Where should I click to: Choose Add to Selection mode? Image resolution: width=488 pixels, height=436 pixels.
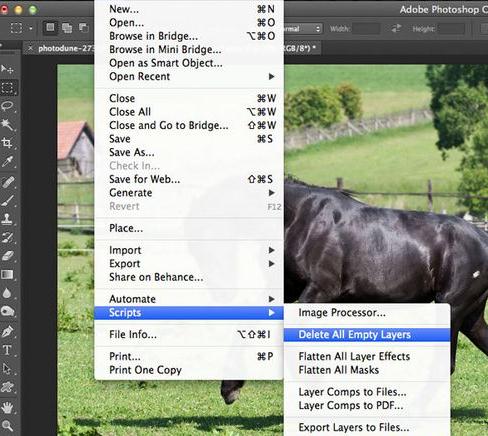pos(67,28)
